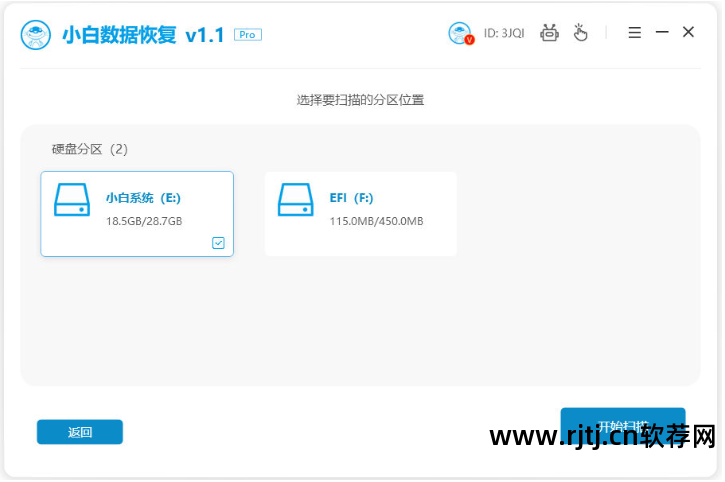Click the drive icon for EFI (F:)
Viewport: 725px width, 482px height.
[x=295, y=200]
